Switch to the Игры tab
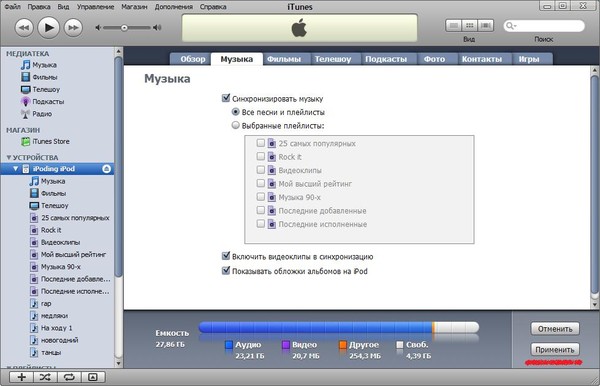600x386 pixels. pos(529,59)
